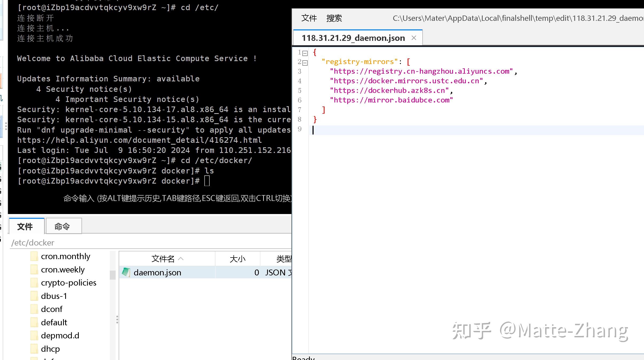This screenshot has height=360, width=644.
Task: Open the 文件 menu in the editor
Action: 309,18
